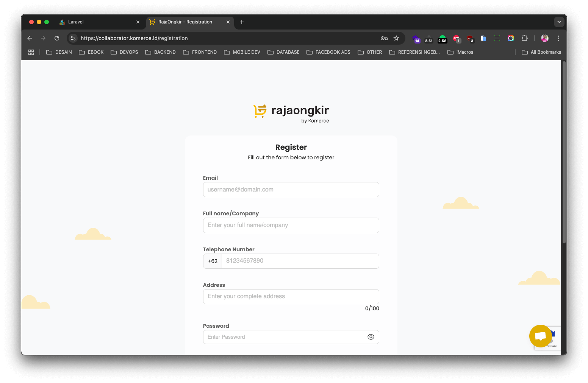Open the Chrome three-dot menu
Screen dimensions: 588x383
click(558, 38)
